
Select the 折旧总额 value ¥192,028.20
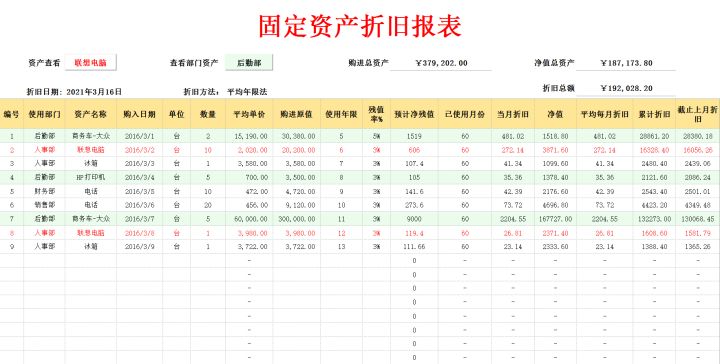point(626,88)
